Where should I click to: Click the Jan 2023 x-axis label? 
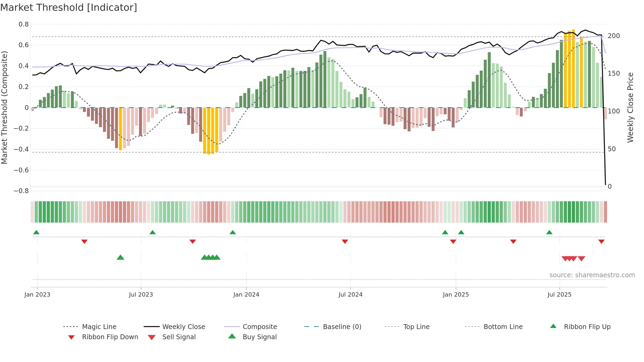point(37,294)
